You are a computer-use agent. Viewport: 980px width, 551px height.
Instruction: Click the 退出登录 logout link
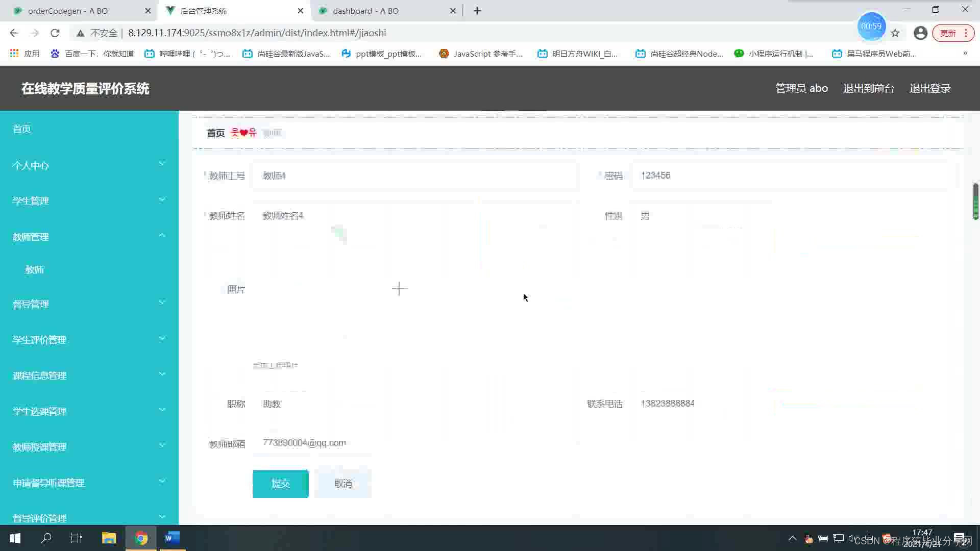click(930, 88)
